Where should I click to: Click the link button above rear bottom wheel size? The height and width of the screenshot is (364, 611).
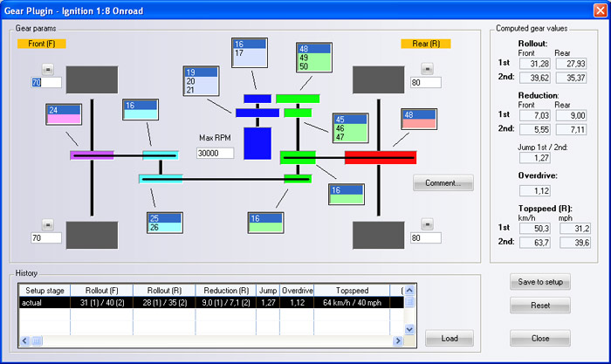pyautogui.click(x=427, y=224)
